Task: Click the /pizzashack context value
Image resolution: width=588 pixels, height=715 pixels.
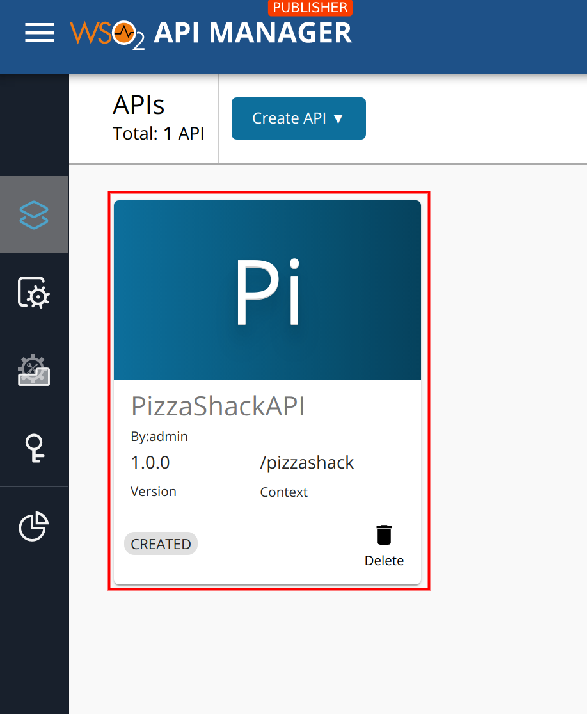Action: pyautogui.click(x=306, y=463)
